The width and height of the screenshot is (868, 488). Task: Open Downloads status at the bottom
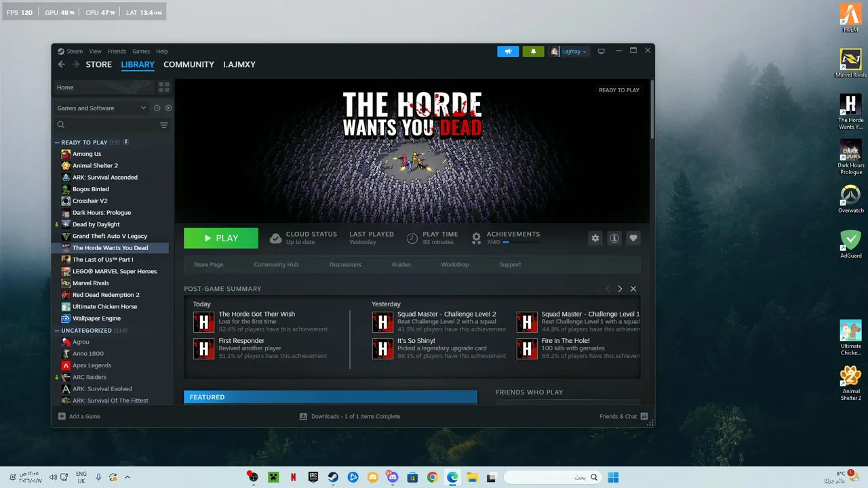point(350,416)
